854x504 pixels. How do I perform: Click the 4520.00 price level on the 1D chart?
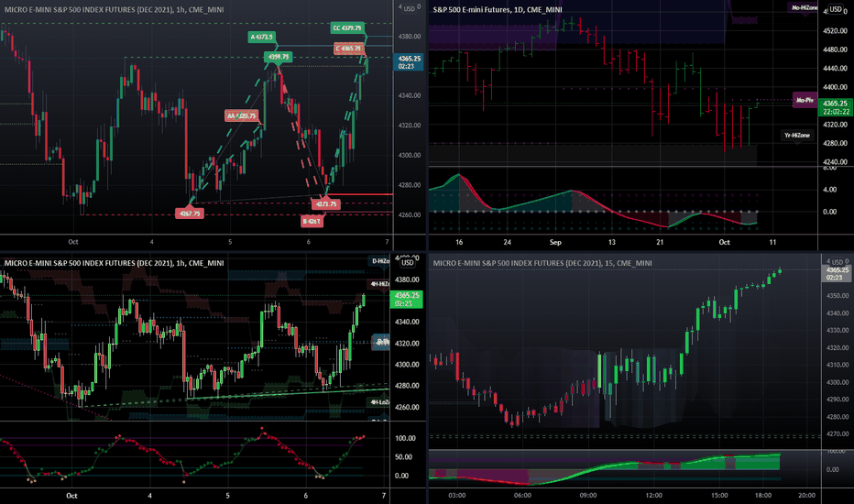click(835, 31)
